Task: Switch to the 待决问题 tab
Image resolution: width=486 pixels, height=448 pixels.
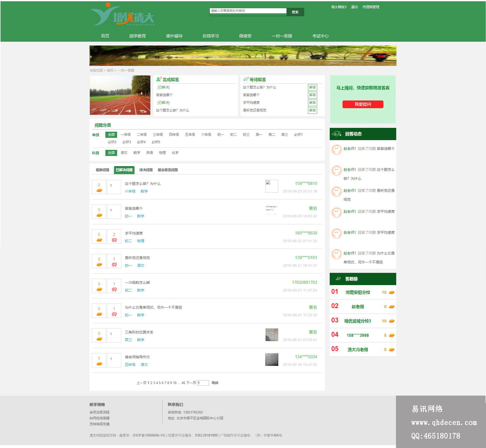Action: pyautogui.click(x=146, y=170)
